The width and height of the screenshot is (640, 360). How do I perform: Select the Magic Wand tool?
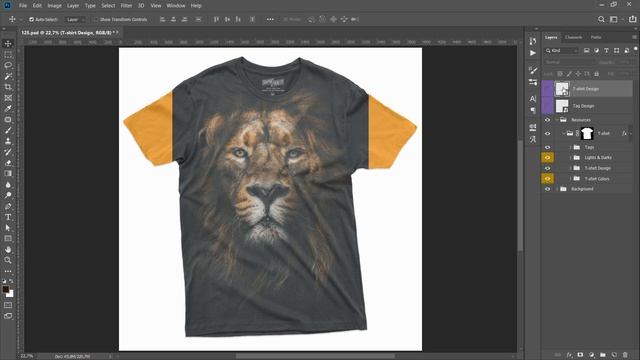(8, 76)
